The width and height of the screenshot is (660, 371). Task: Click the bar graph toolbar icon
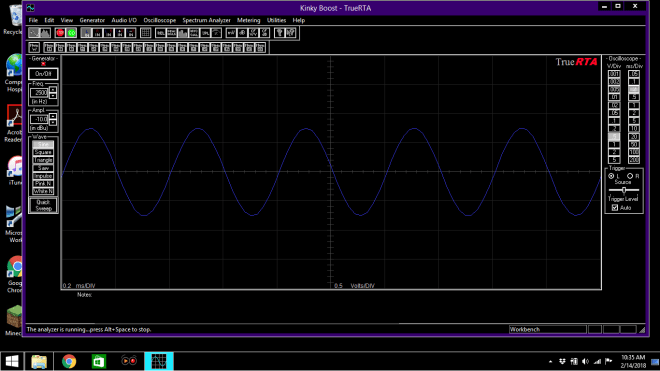point(183,33)
